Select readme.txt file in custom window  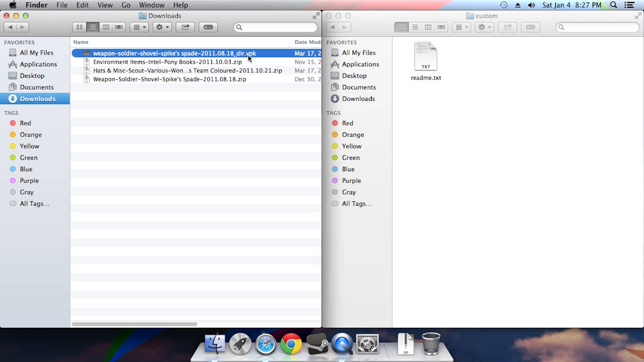click(426, 61)
